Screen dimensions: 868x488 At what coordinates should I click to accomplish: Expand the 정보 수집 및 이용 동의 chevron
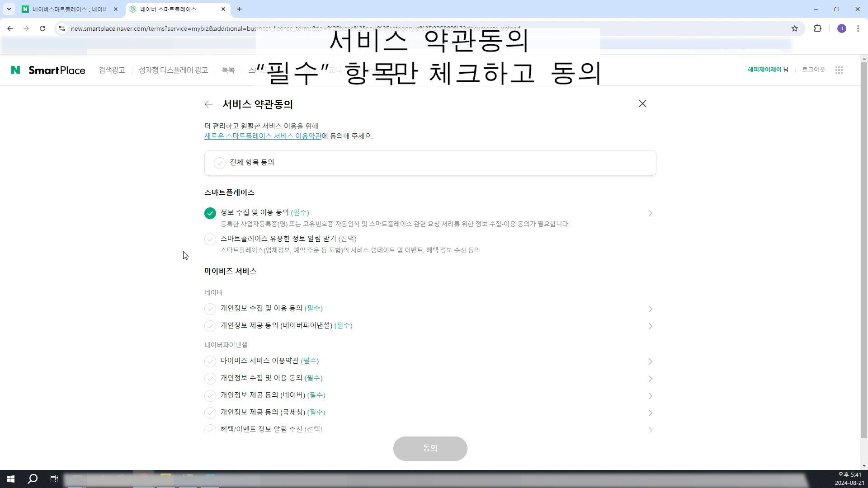click(650, 213)
